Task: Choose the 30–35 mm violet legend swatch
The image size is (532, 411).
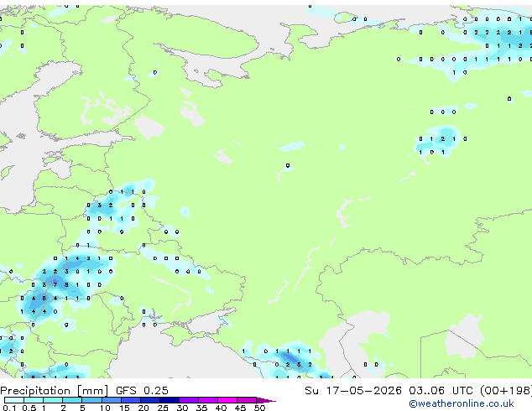Action: [189, 400]
